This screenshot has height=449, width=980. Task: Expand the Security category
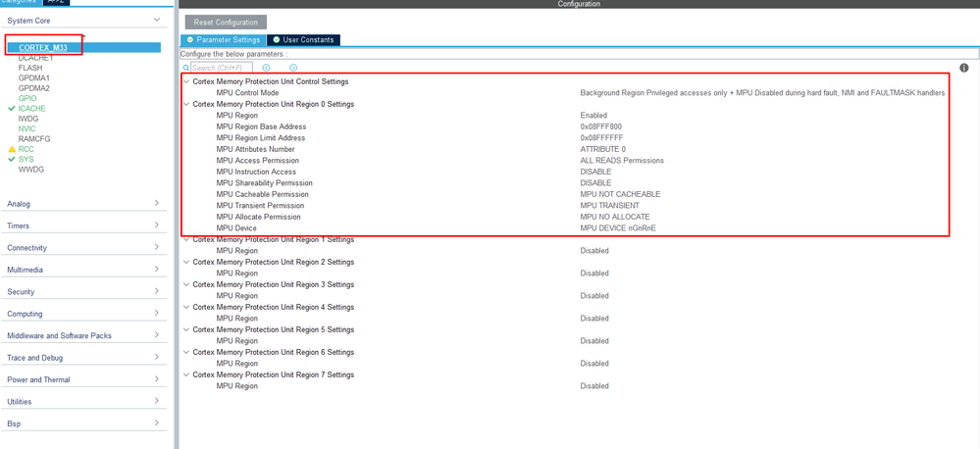click(157, 291)
